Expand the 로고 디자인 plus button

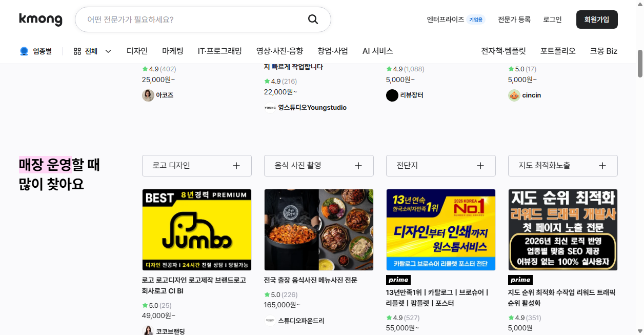[236, 166]
